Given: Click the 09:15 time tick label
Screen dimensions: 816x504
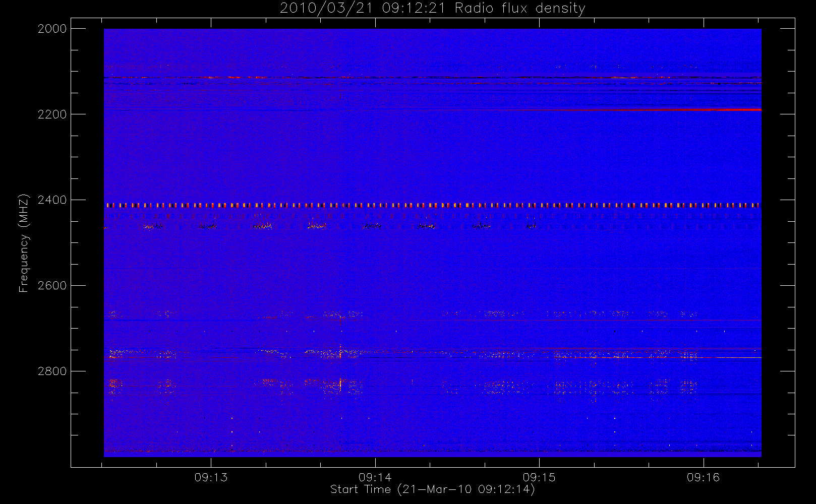Looking at the screenshot, I should click(x=539, y=477).
